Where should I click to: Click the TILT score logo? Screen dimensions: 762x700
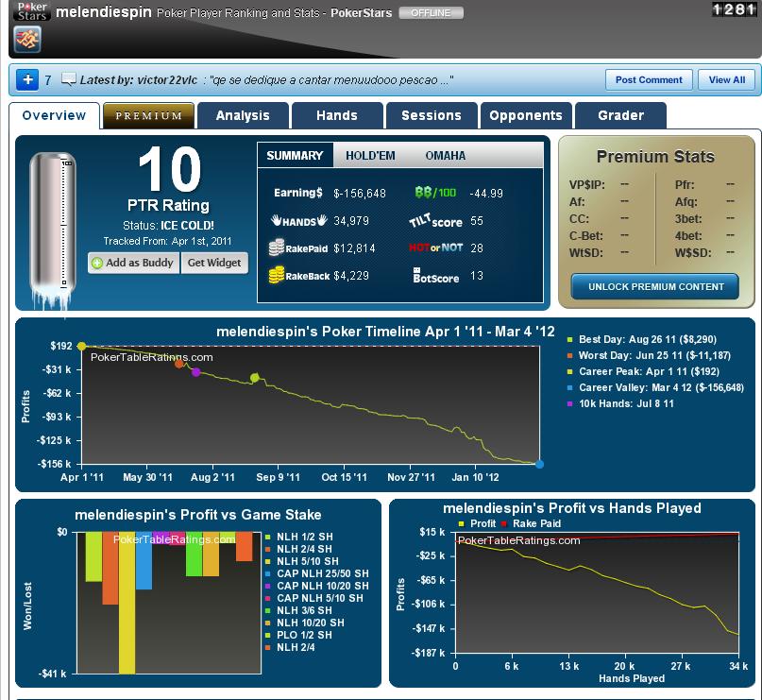[x=435, y=221]
